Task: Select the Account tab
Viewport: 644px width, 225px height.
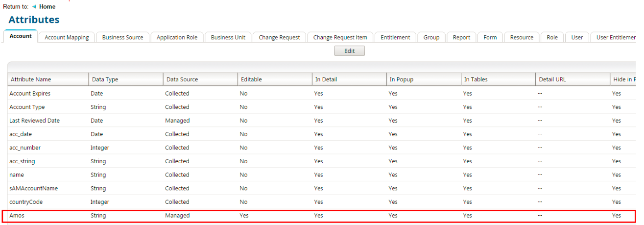Action: pyautogui.click(x=21, y=36)
